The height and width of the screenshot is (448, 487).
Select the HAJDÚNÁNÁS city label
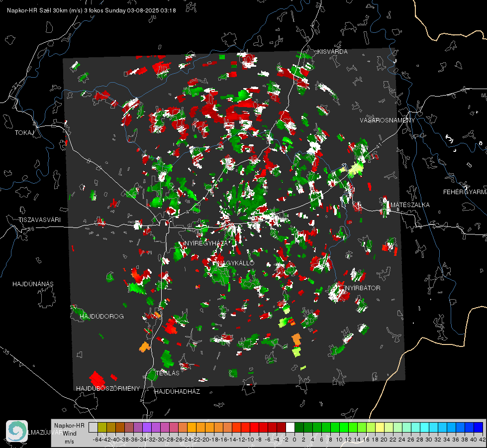coord(33,284)
